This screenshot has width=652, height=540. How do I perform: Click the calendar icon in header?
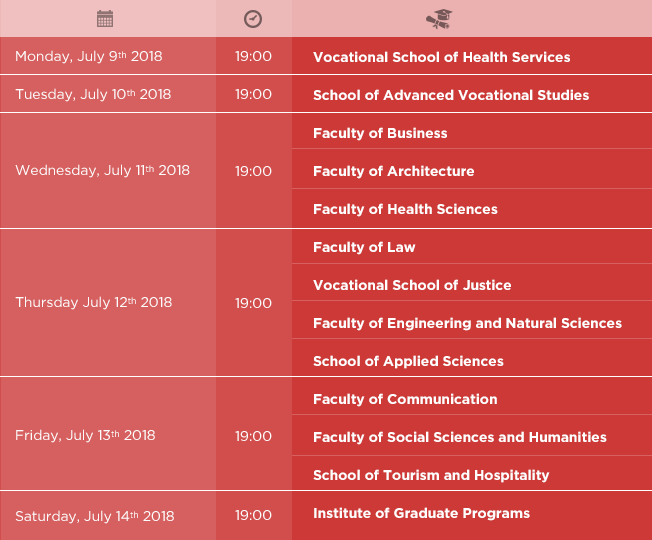[105, 19]
